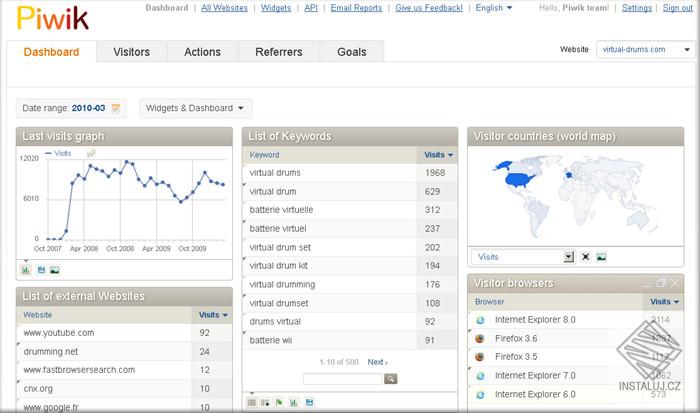Screen dimensions: 700x413
Task: Switch to the Visitors tab
Action: click(131, 52)
